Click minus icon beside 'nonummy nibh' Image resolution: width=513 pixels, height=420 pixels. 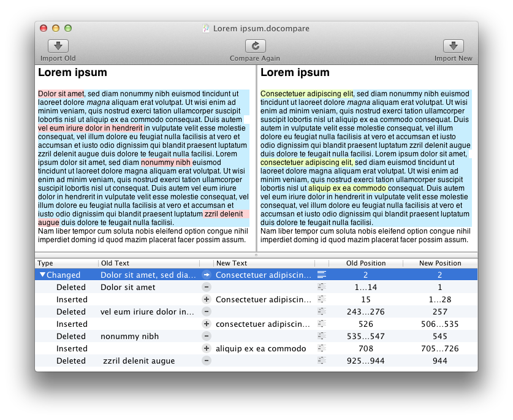pos(207,337)
